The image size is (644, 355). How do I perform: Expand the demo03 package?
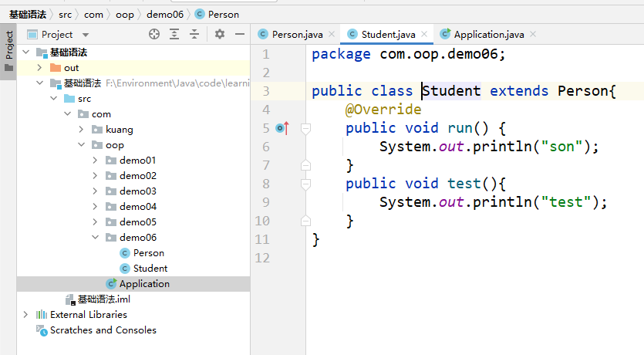pyautogui.click(x=95, y=191)
